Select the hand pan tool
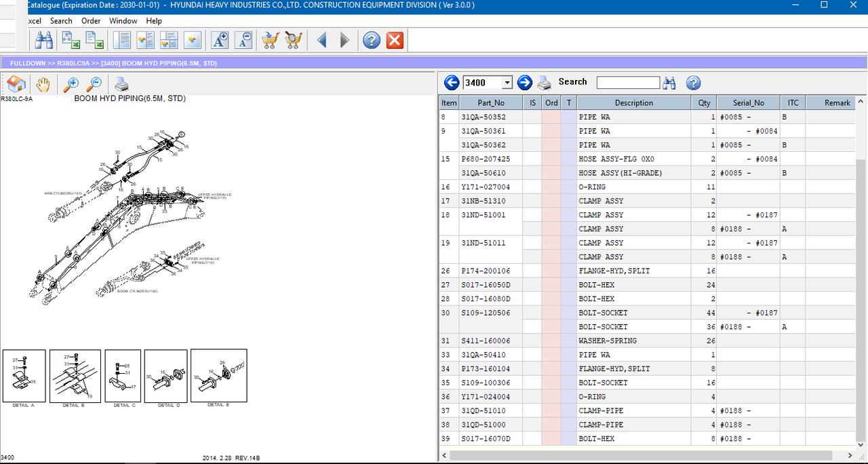Image resolution: width=868 pixels, height=464 pixels. pyautogui.click(x=43, y=84)
